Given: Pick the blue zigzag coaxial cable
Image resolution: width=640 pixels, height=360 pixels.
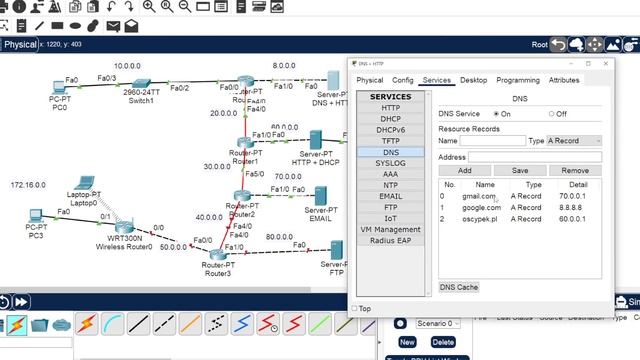Looking at the screenshot, I should (x=242, y=324).
